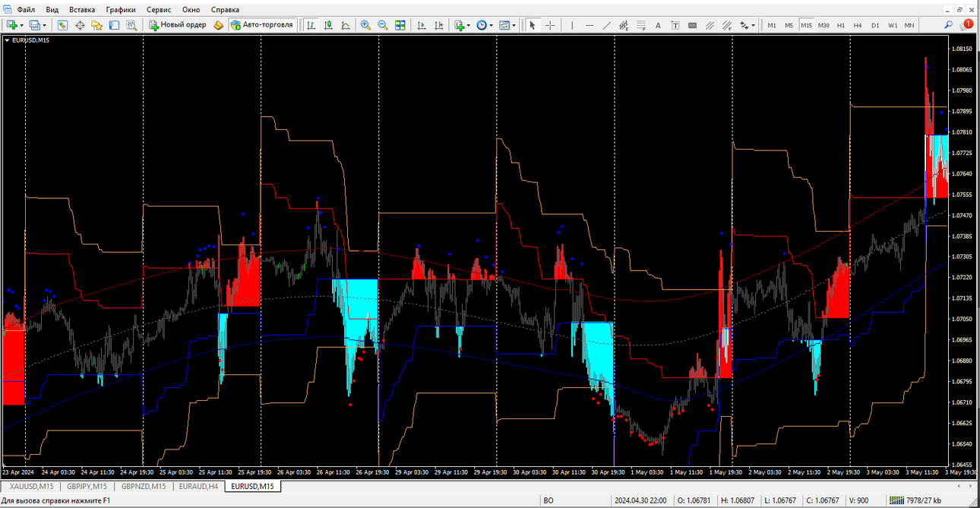Tile chart windows icon
The height and width of the screenshot is (508, 980).
(400, 25)
